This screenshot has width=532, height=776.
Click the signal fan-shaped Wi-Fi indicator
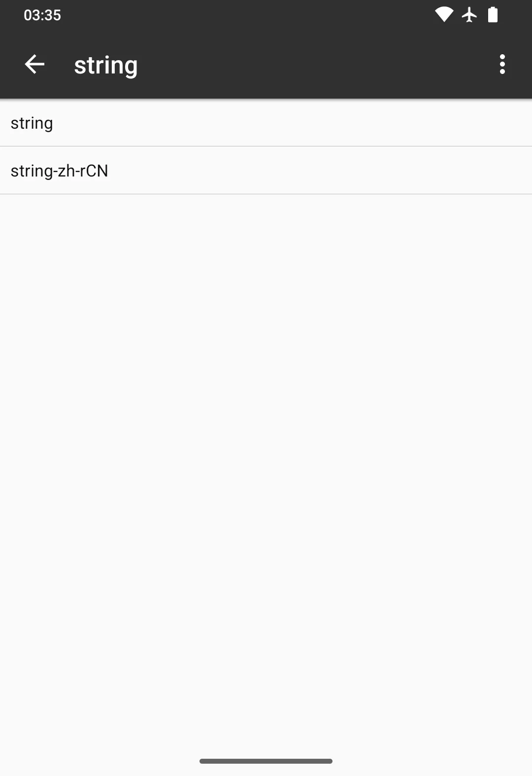point(444,15)
